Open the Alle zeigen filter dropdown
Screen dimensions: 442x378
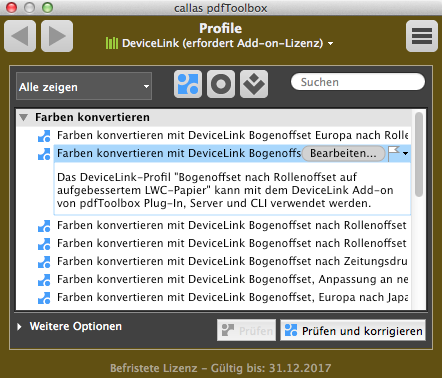(84, 86)
